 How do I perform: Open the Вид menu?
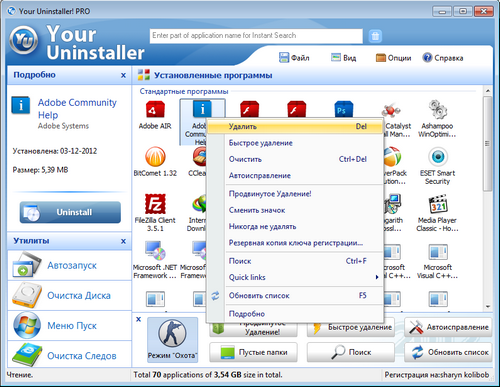[344, 58]
